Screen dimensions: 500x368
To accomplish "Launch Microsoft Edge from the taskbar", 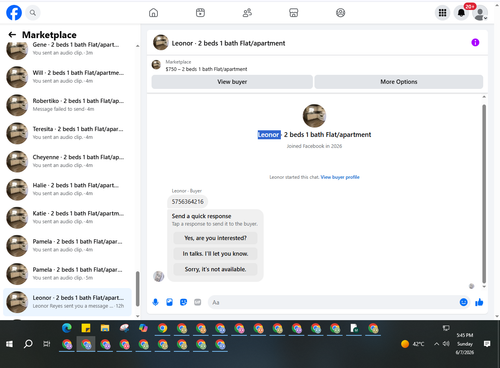I will (67, 328).
